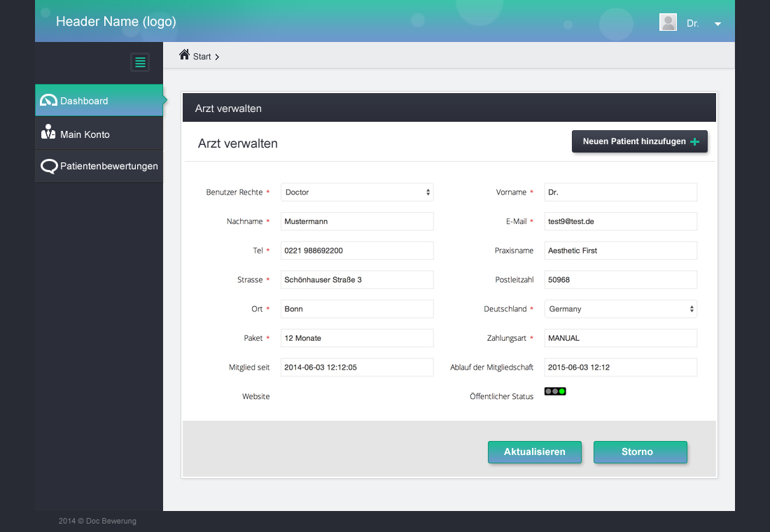Open the Benutzer Rechte dropdown
Screen dimensions: 770x532
[x=357, y=192]
